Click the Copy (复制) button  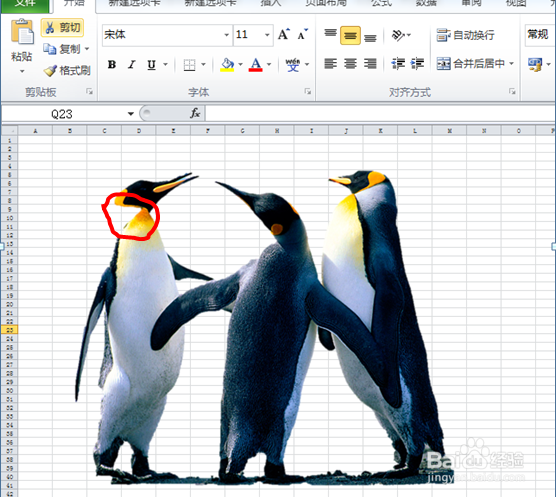62,49
